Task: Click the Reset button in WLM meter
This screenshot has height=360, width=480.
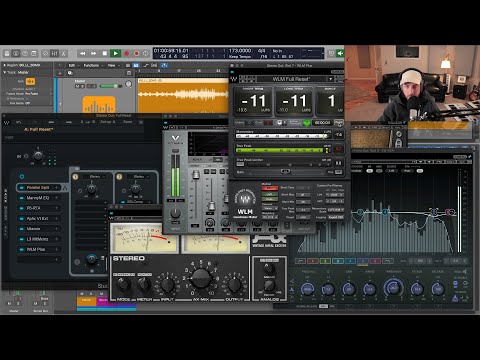Action: click(339, 123)
